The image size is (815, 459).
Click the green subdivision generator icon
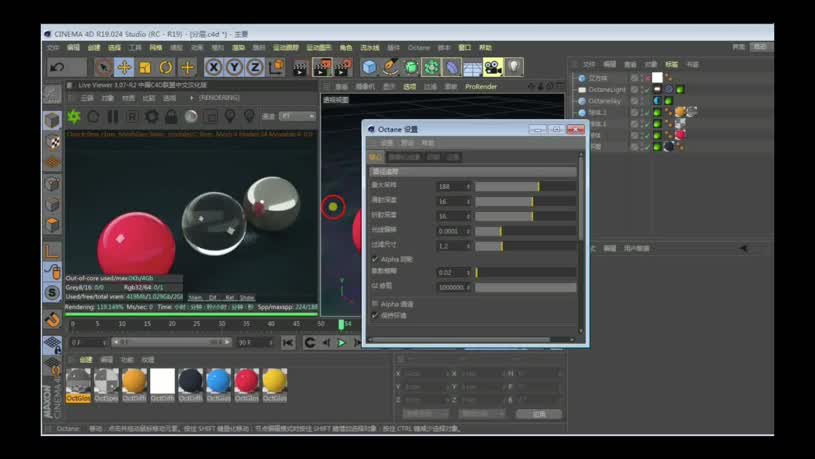pos(411,67)
